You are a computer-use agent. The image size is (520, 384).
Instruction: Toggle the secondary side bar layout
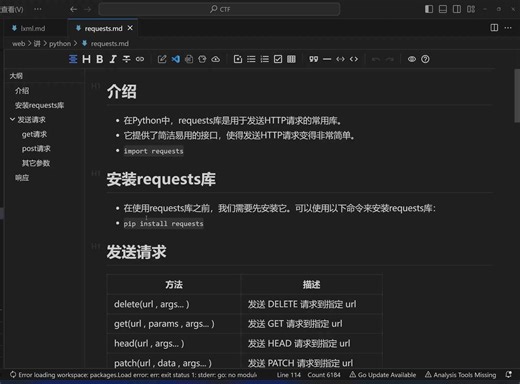(457, 9)
